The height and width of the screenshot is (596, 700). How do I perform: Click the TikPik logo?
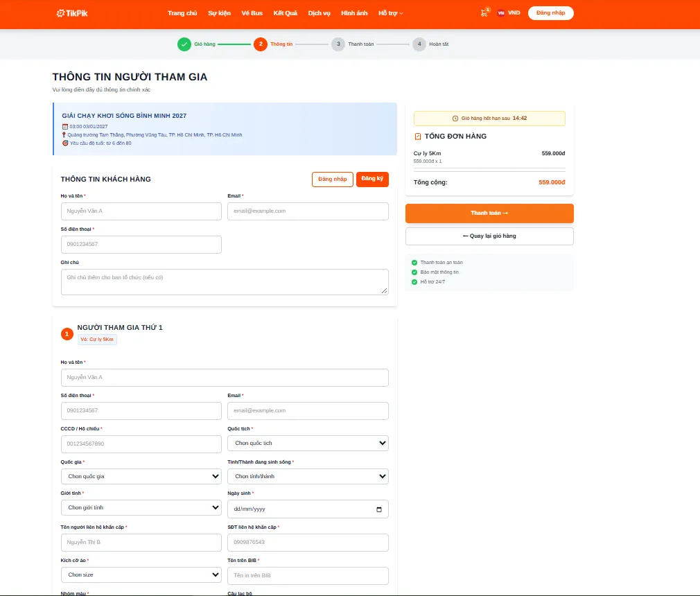(72, 13)
